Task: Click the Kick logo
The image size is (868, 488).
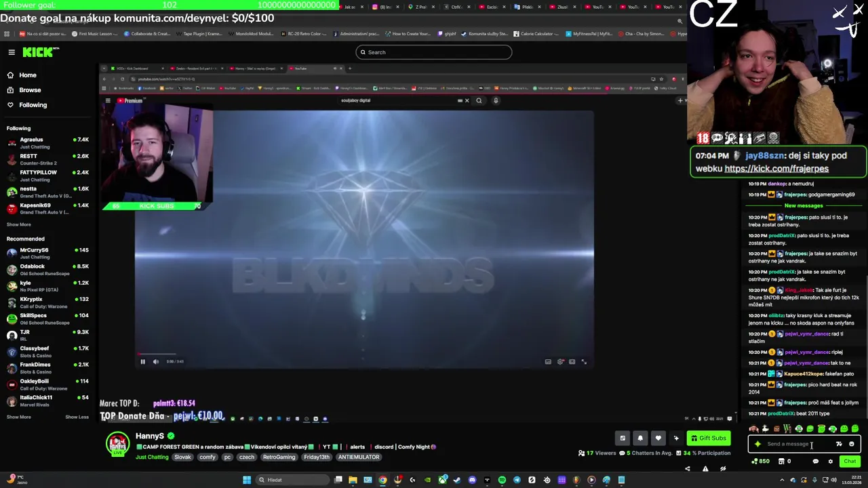Action: 40,52
